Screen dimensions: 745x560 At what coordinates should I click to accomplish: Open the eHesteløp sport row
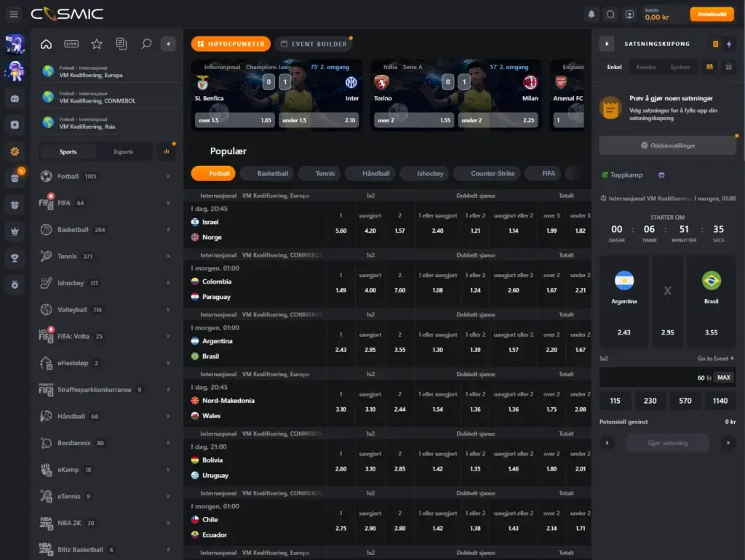(x=105, y=363)
